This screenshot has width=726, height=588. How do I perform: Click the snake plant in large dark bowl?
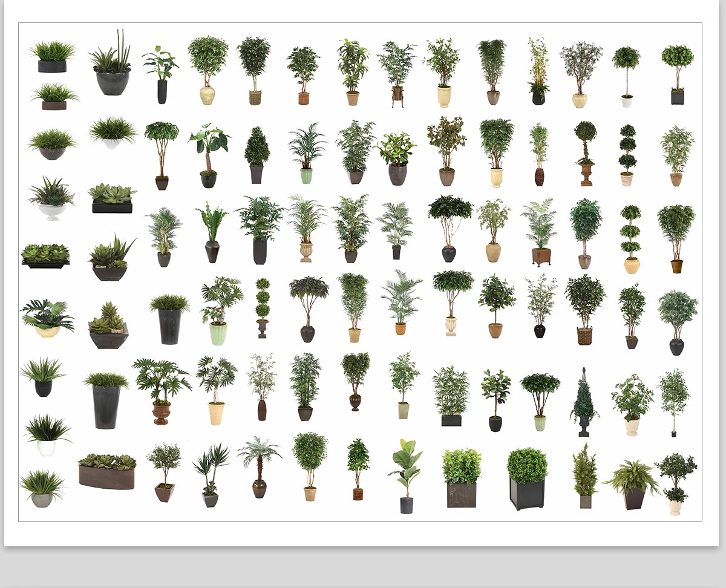(111, 62)
